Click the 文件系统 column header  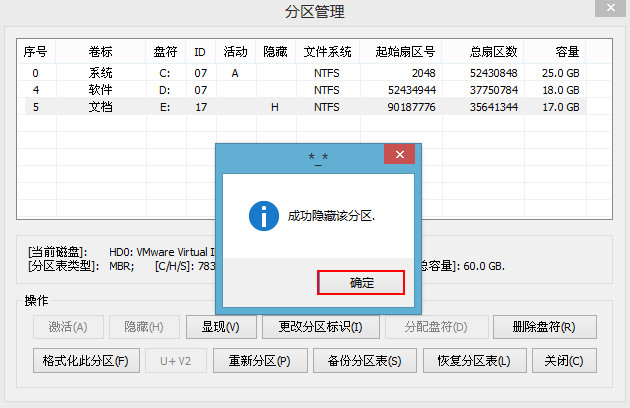click(326, 52)
